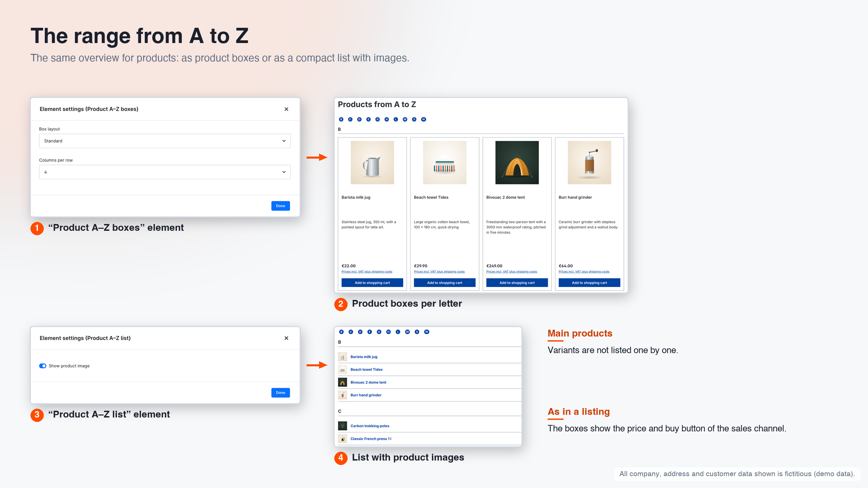Open shipping costs link under Burr hand grinder
Image resolution: width=868 pixels, height=488 pixels.
coord(584,272)
